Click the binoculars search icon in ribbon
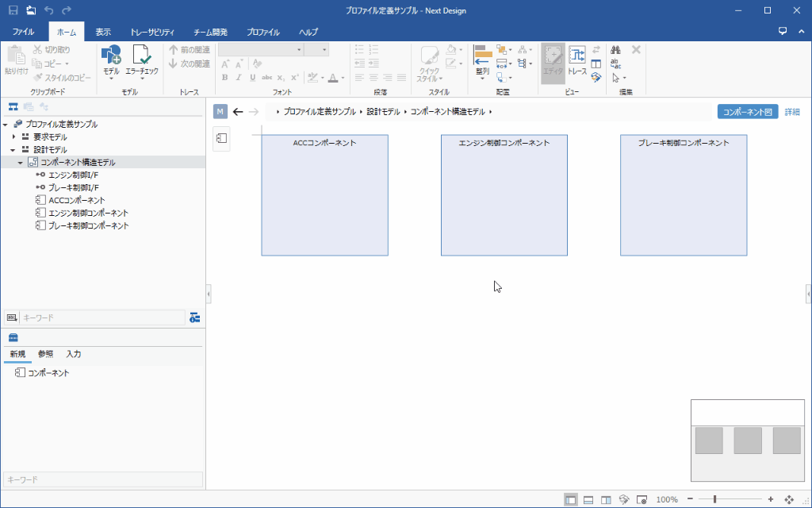Viewport: 812px width, 508px height. [x=616, y=50]
